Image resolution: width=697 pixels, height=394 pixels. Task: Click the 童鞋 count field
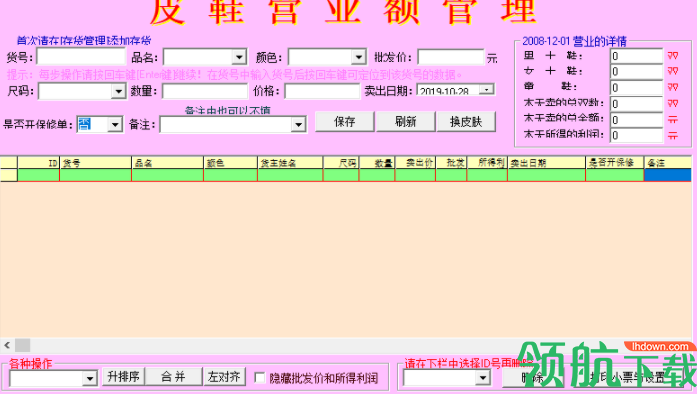(x=636, y=88)
